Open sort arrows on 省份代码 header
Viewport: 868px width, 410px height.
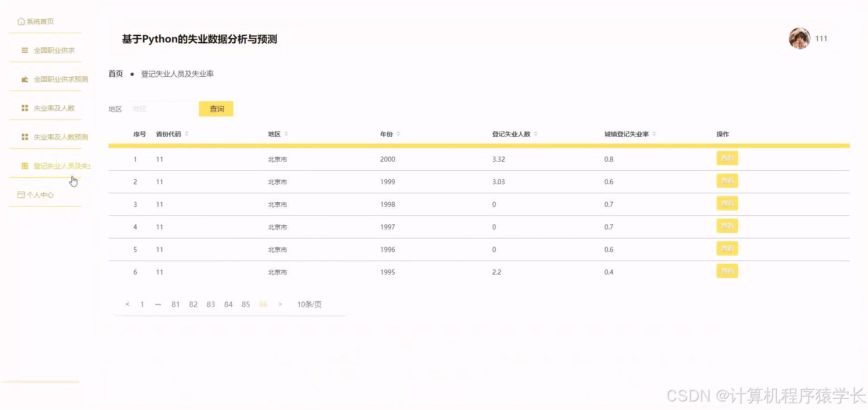tap(186, 134)
